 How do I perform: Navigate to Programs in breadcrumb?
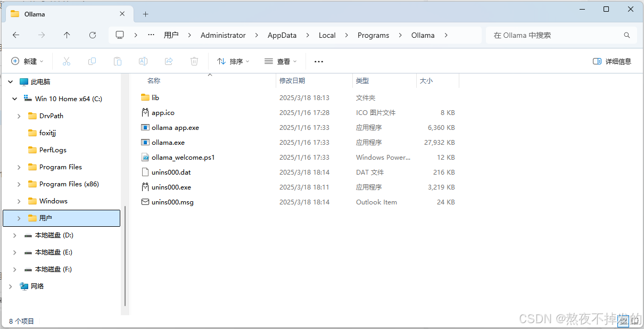(x=373, y=35)
